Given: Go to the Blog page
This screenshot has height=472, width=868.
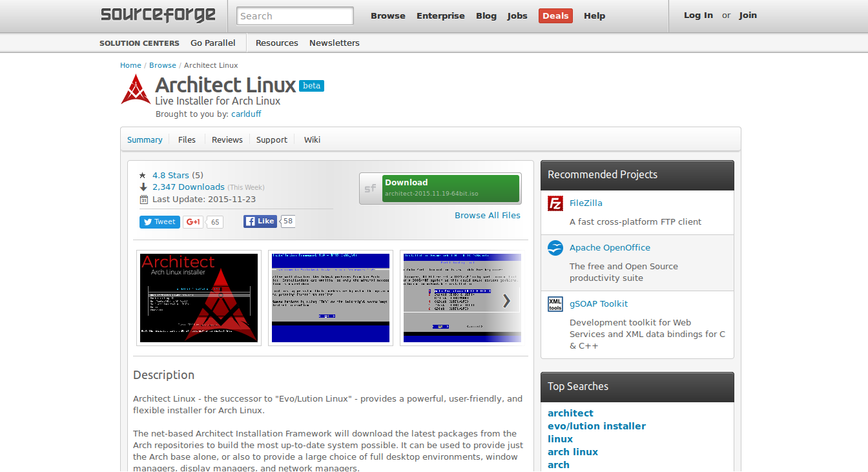Looking at the screenshot, I should pyautogui.click(x=486, y=15).
